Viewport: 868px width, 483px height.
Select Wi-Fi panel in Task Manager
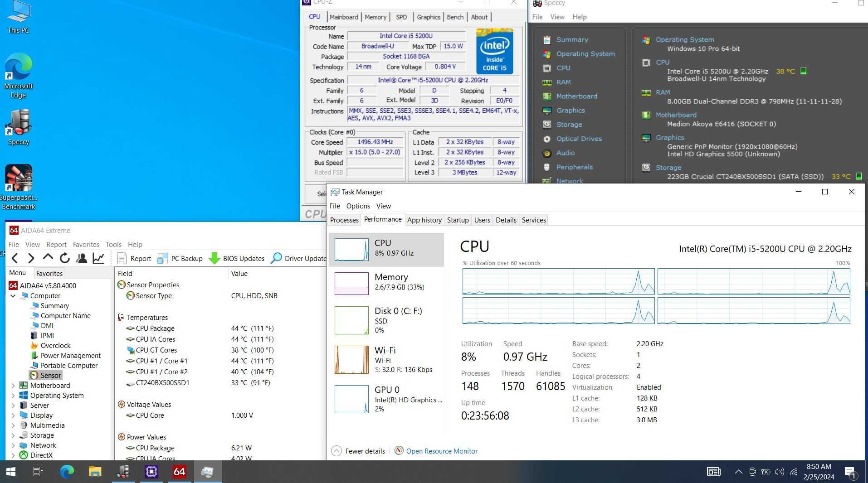click(x=386, y=360)
